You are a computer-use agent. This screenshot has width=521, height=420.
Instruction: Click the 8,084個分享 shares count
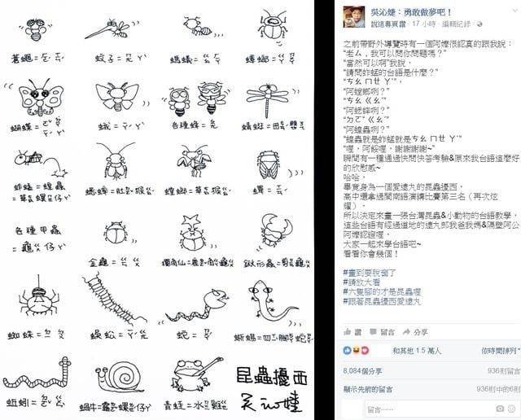[x=362, y=370]
